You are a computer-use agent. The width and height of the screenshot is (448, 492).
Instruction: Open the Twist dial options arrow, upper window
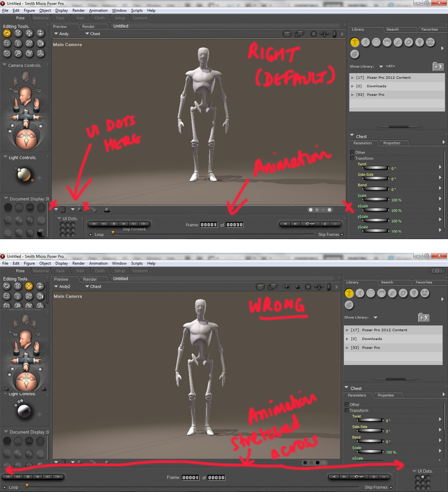440,167
